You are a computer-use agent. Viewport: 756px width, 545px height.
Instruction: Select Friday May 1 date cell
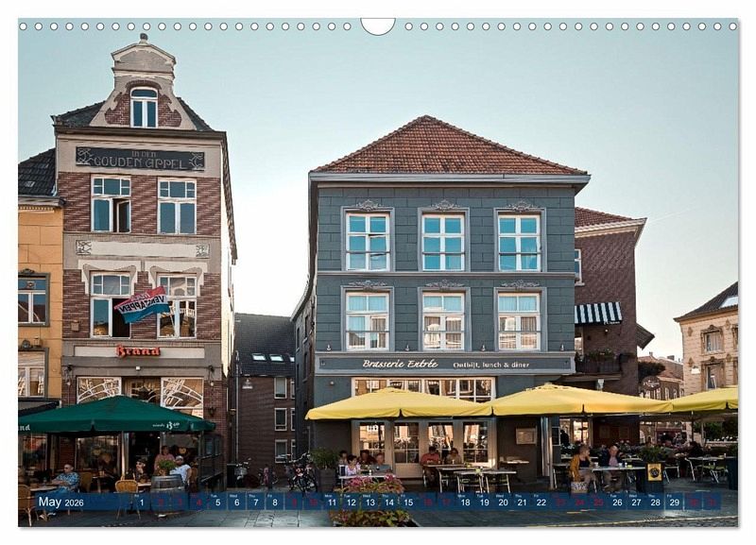click(140, 502)
